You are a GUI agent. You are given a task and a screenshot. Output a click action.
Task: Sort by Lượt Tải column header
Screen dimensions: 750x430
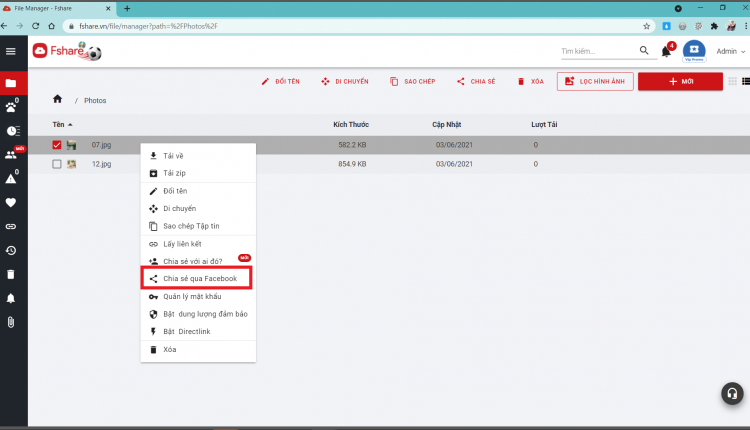click(x=544, y=124)
